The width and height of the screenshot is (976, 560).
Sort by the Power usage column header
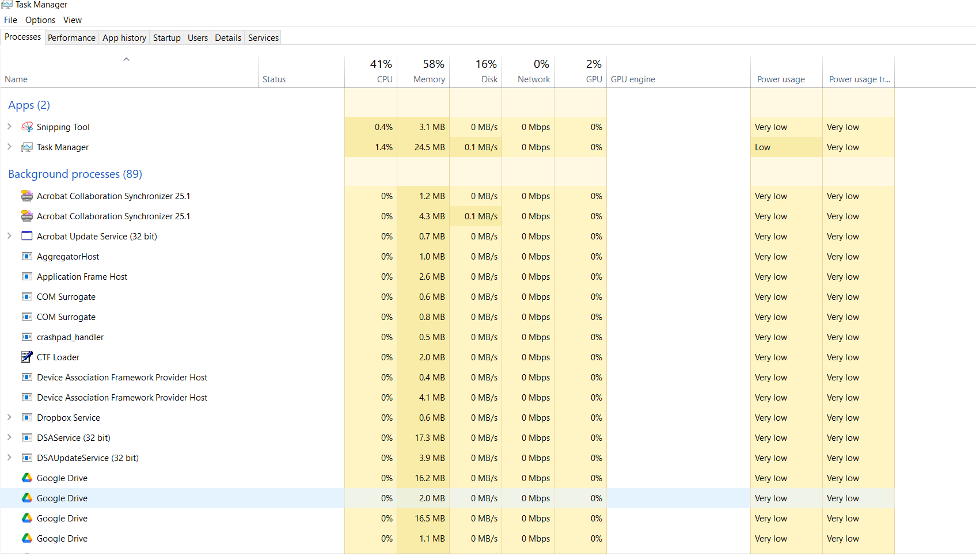pyautogui.click(x=787, y=72)
